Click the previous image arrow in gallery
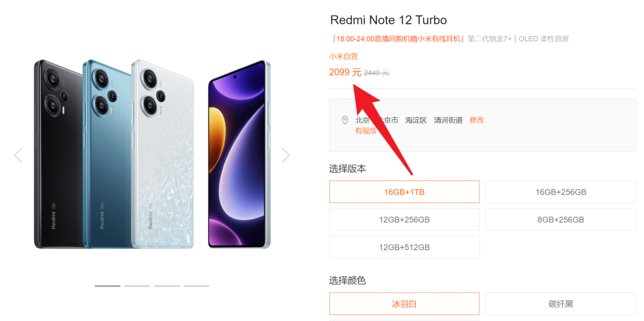This screenshot has height=321, width=644. tap(18, 155)
